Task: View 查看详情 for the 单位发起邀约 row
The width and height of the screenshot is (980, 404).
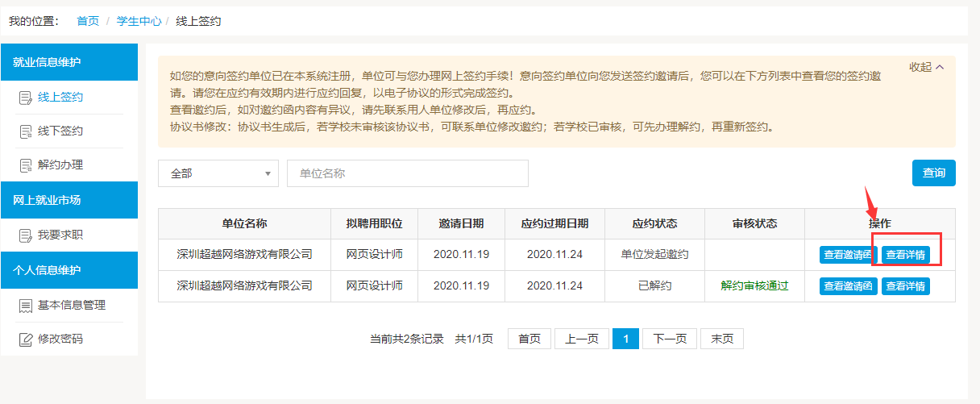Action: 905,255
